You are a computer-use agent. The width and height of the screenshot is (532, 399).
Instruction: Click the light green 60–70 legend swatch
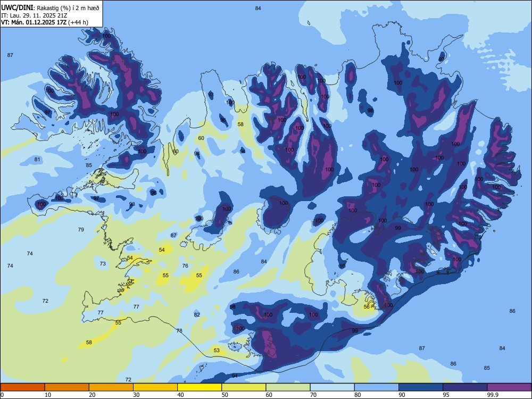coord(288,387)
